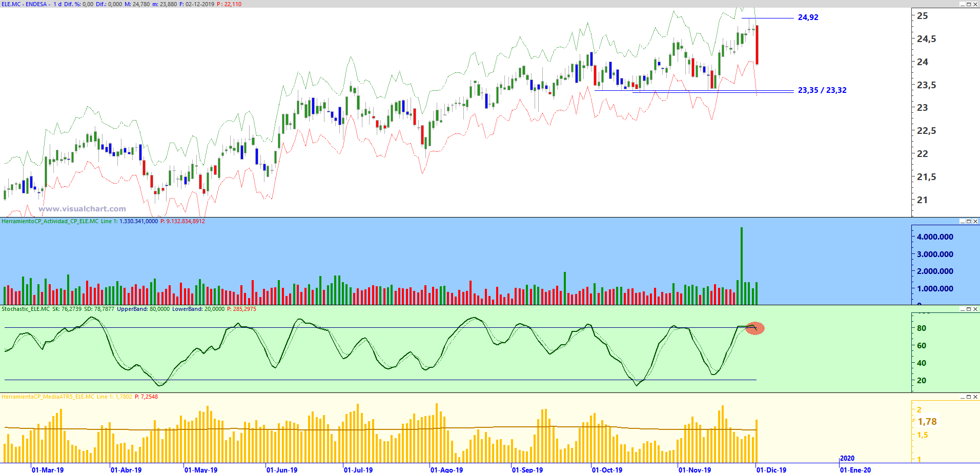The height and width of the screenshot is (473, 980).
Task: Maximize the MediaATR5 indicator pane
Action: pos(969,397)
